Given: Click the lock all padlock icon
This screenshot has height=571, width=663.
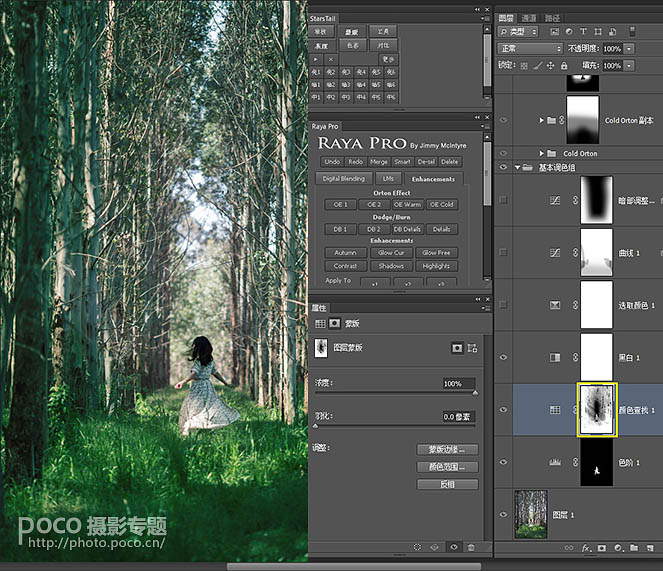Looking at the screenshot, I should coord(564,66).
